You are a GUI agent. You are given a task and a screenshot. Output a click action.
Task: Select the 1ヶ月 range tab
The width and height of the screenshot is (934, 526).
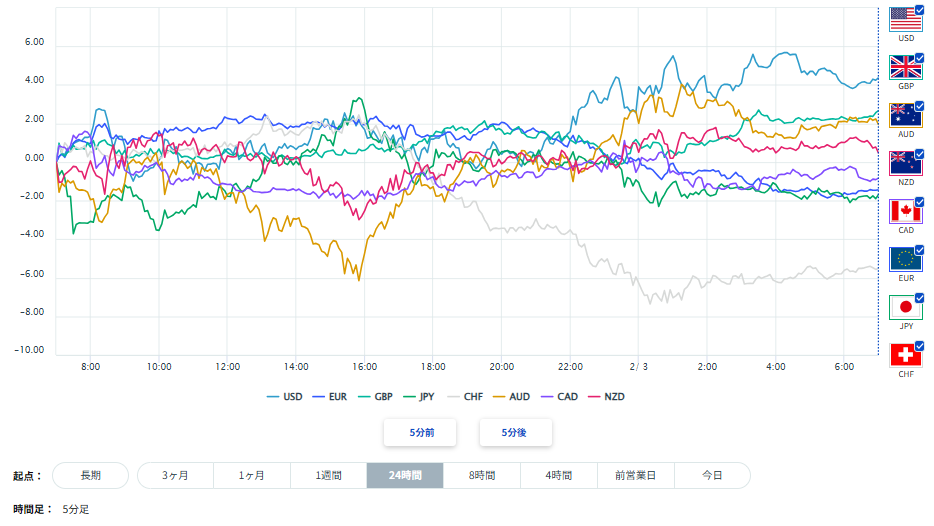tap(252, 475)
